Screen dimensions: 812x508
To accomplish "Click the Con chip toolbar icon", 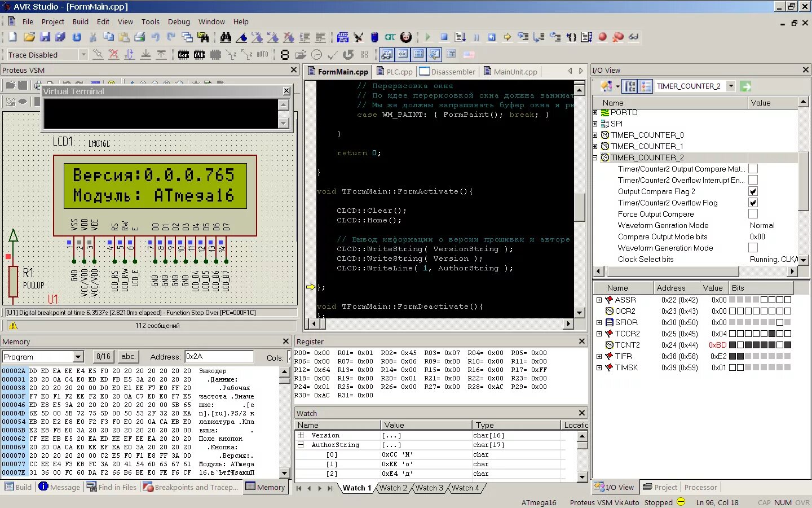I will pyautogui.click(x=183, y=55).
